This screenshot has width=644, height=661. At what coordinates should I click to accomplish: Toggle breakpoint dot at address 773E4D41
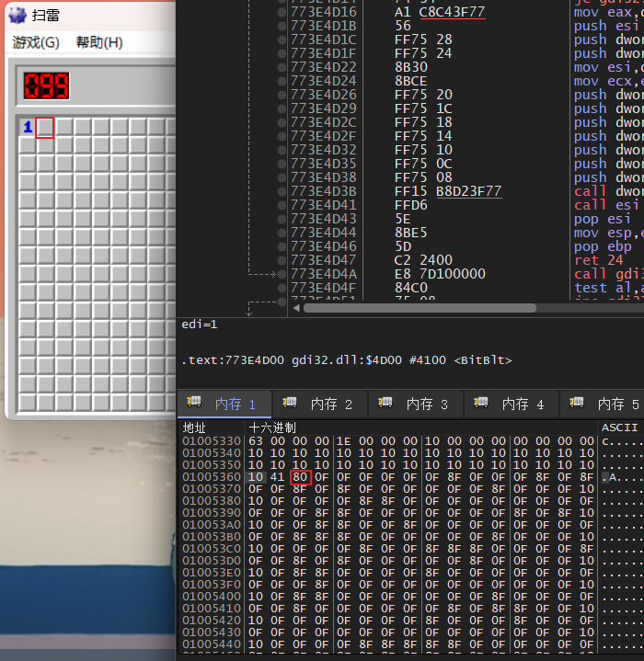coord(282,205)
